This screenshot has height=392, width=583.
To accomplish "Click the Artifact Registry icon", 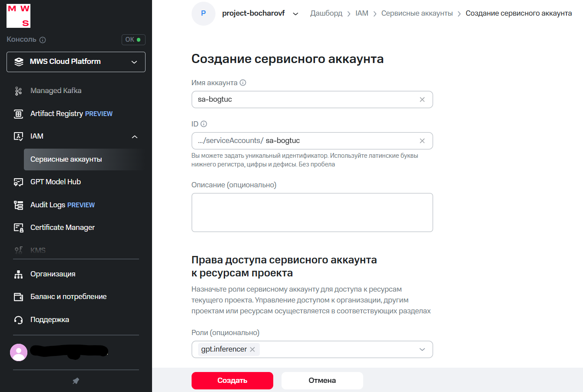I will coord(18,114).
